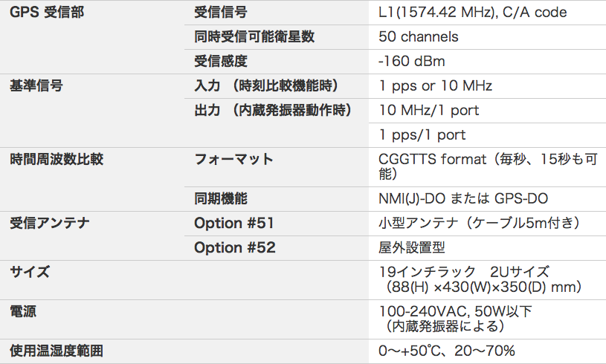Screen dimensions: 606x364
Task: Click the GPS 受信部 row header
Action: [x=42, y=13]
